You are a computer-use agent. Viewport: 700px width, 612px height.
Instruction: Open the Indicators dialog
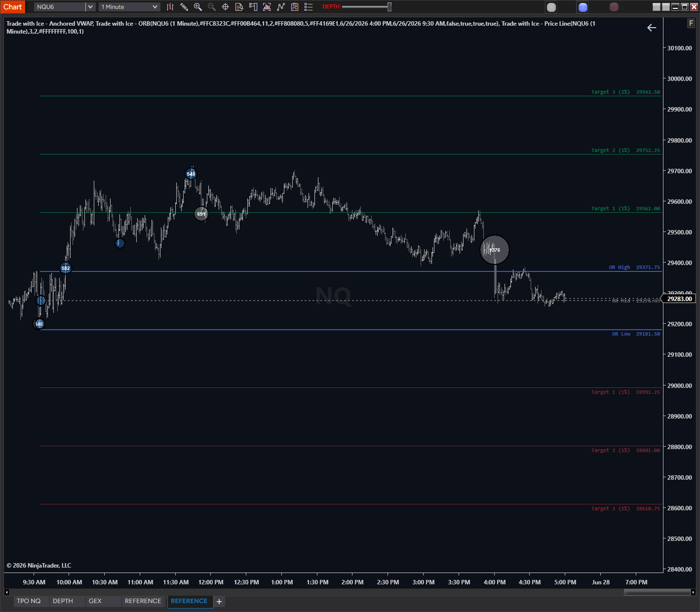pos(281,7)
